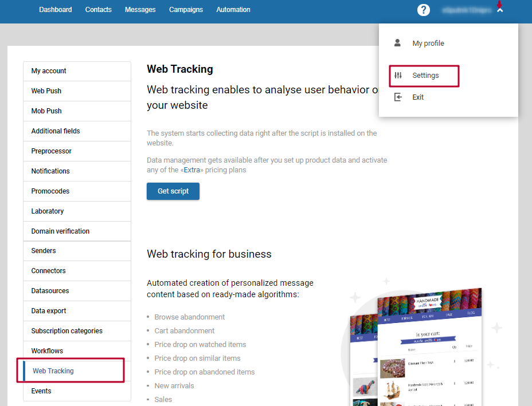Select Workflows in the sidebar

click(77, 351)
